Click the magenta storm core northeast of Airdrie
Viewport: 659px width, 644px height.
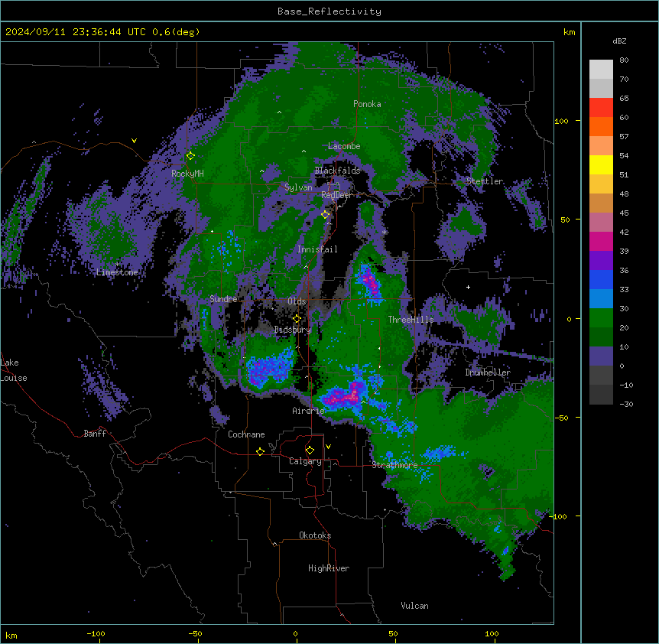(345, 396)
